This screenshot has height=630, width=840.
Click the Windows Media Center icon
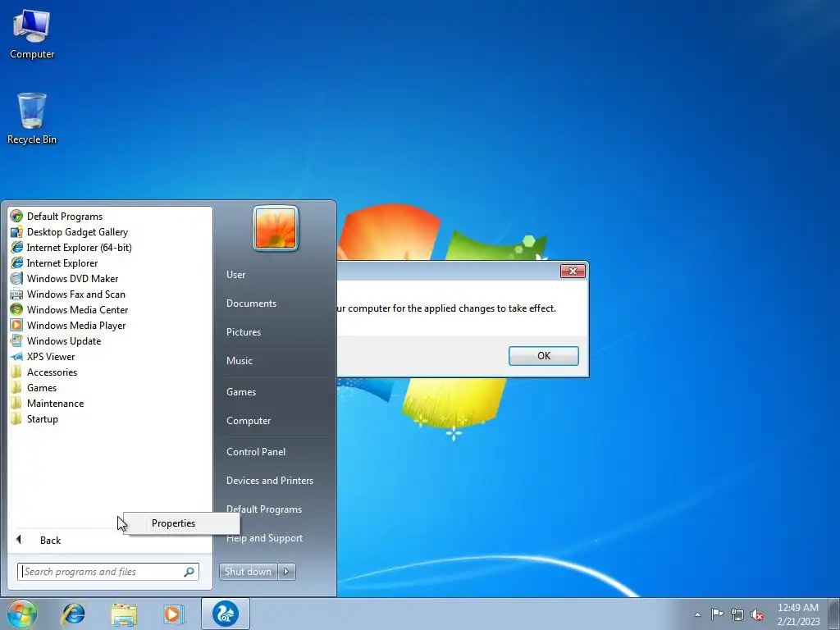click(16, 309)
